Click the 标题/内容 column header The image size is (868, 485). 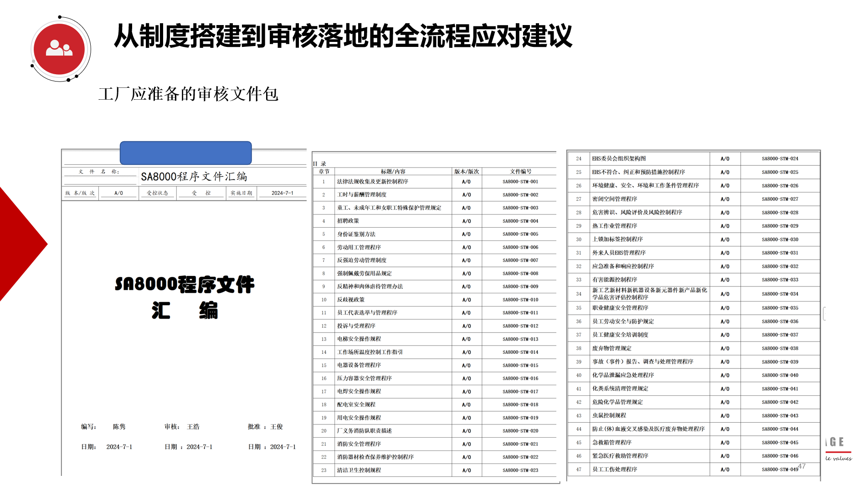(x=393, y=172)
